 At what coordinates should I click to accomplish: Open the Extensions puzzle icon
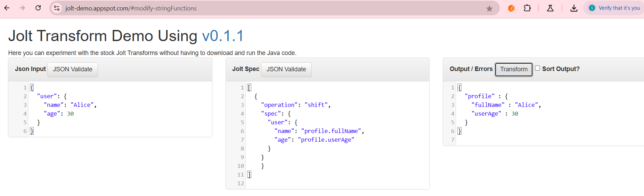[x=527, y=8]
